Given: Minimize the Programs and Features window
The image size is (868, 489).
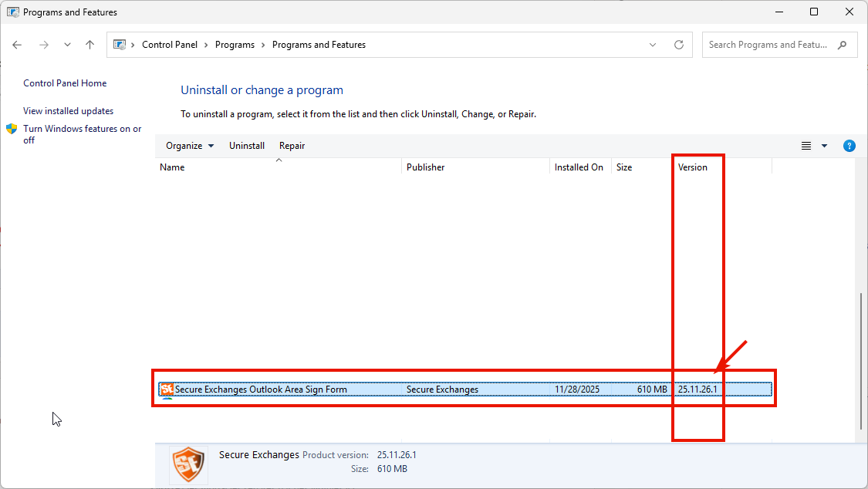Looking at the screenshot, I should click(x=779, y=12).
